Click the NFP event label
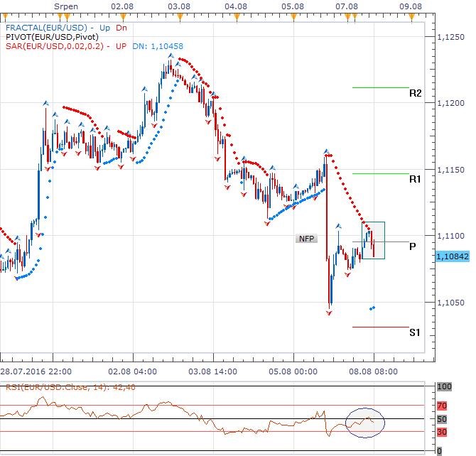 pos(306,239)
